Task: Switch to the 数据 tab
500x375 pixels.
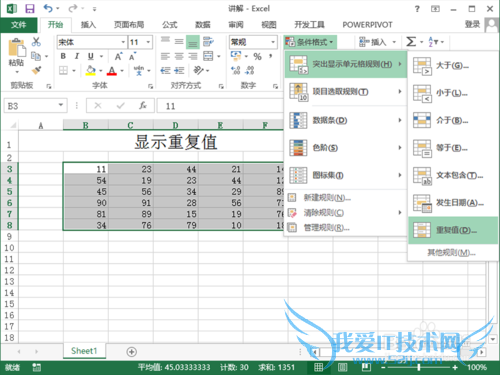Action: tap(203, 25)
